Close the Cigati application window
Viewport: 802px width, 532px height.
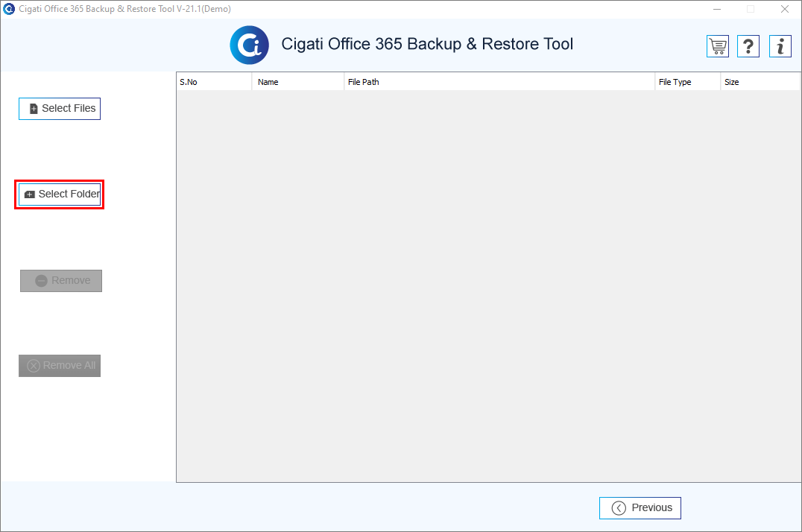pos(785,9)
